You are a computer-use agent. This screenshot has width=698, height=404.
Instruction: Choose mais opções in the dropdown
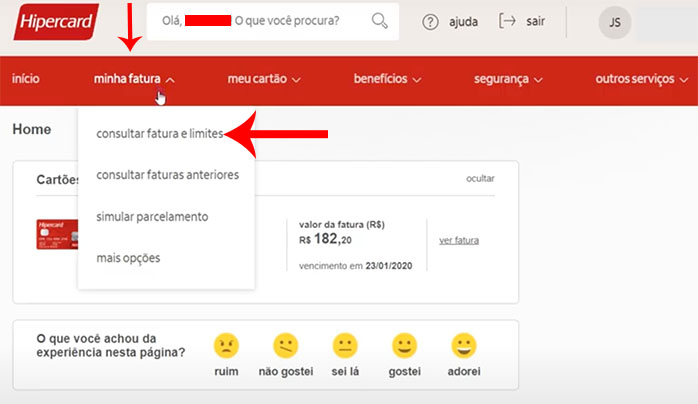click(128, 258)
